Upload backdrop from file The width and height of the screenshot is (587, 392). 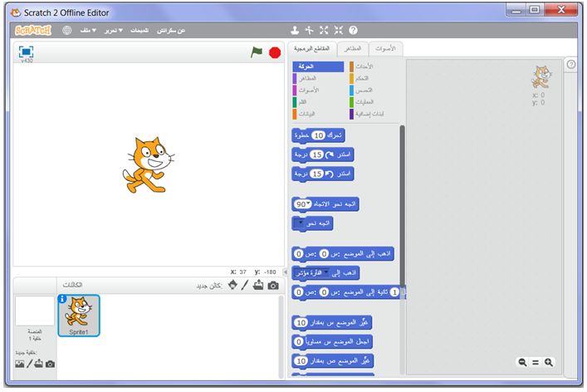pos(38,364)
